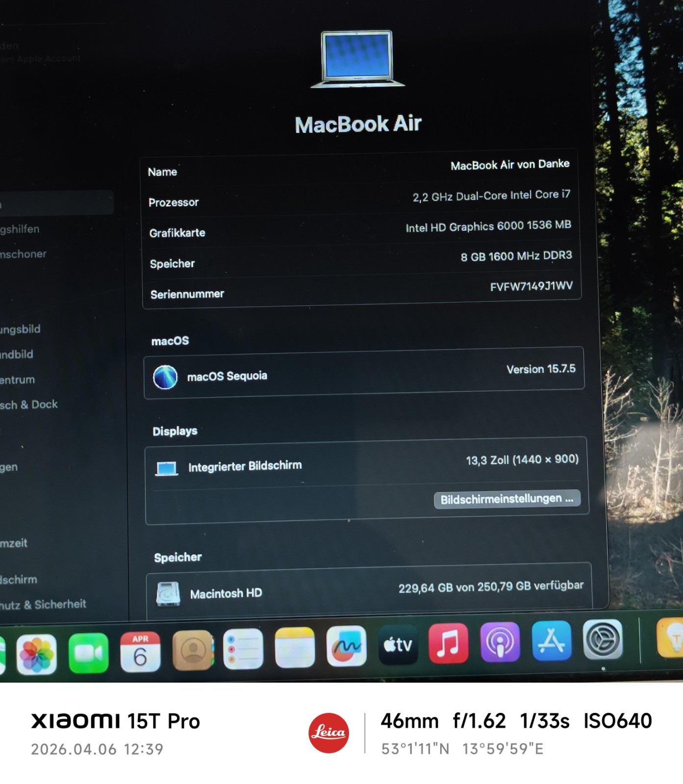This screenshot has width=683, height=784.
Task: Click the Integrierter Bildschirm display icon
Action: point(167,468)
